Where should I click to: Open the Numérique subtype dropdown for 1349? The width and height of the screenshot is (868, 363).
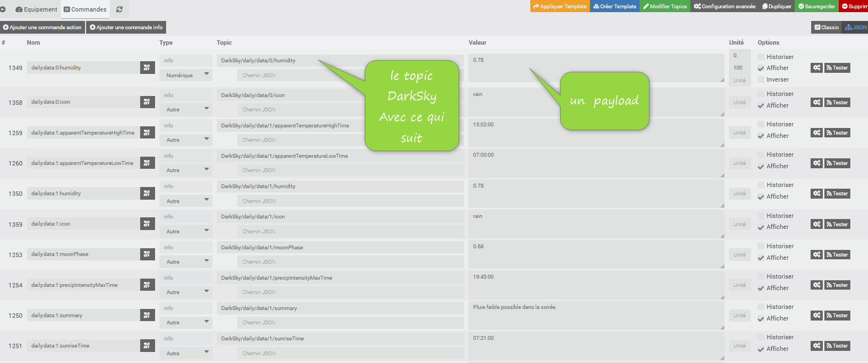click(186, 75)
